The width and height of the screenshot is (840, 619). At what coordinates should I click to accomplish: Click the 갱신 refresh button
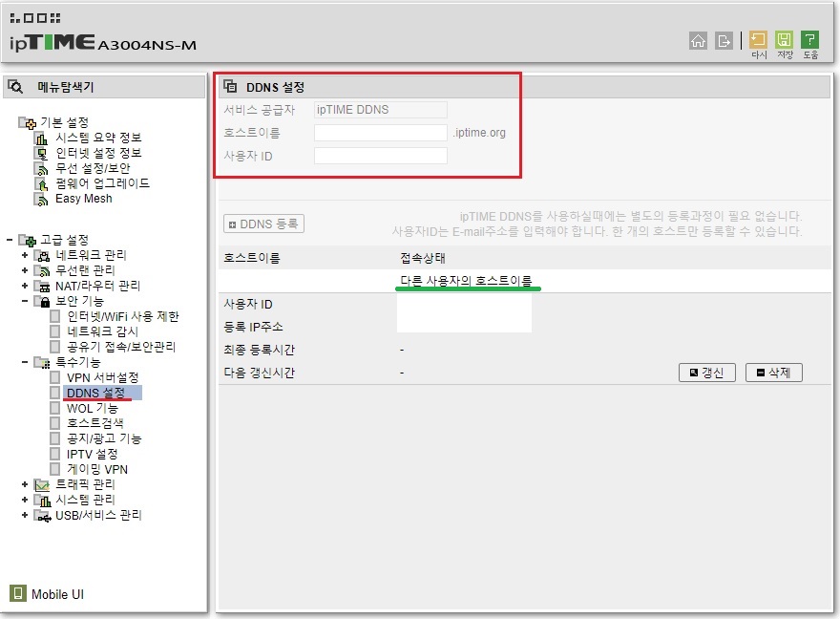[706, 373]
